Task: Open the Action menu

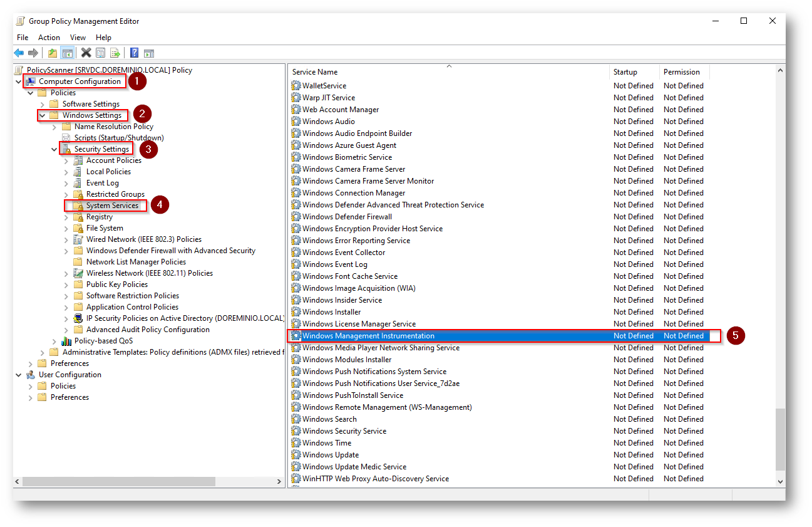Action: click(x=49, y=38)
